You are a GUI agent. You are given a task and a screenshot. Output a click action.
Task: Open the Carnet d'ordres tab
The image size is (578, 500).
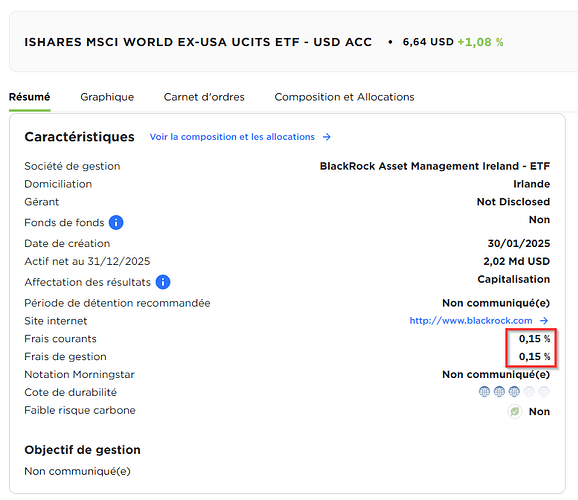coord(204,97)
